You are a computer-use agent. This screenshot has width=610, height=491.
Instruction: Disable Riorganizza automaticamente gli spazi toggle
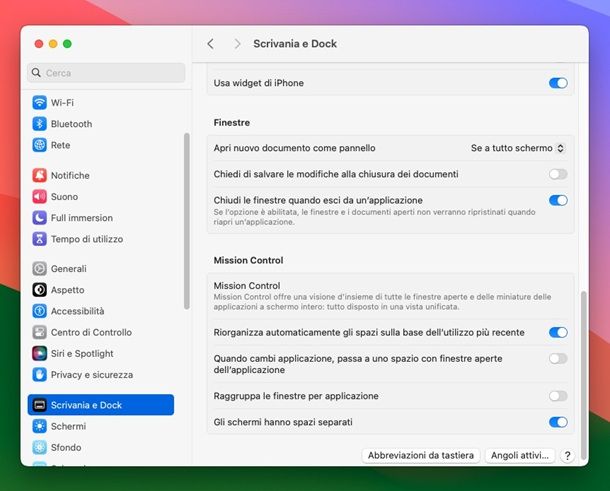[x=558, y=332]
